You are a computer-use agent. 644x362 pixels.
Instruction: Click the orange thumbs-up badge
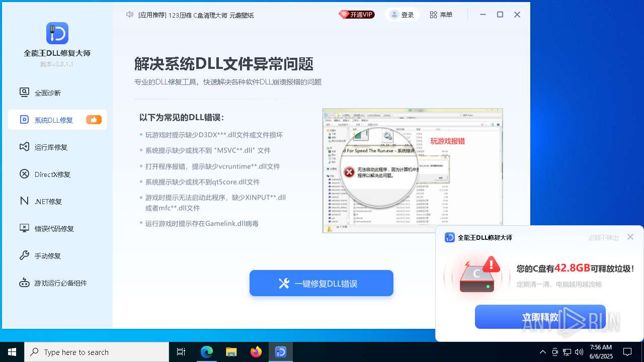[x=94, y=120]
